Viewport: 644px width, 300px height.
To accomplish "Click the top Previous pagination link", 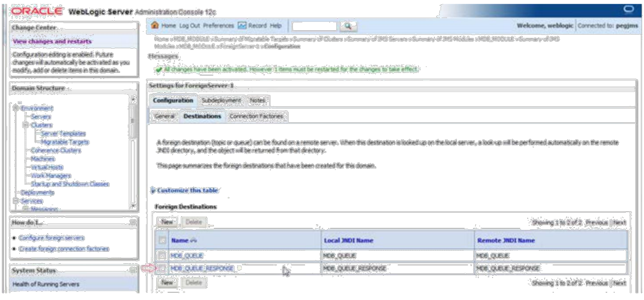I will [x=597, y=223].
